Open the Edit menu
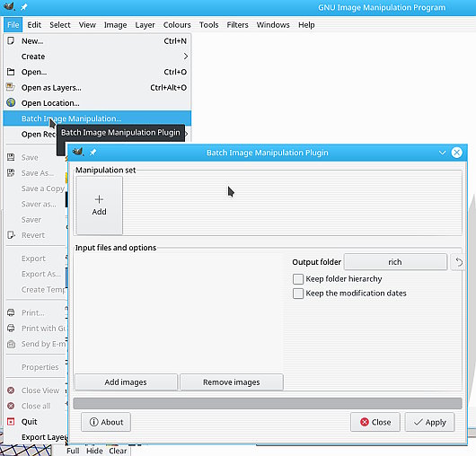Screen dimensions: 476x456 click(34, 25)
